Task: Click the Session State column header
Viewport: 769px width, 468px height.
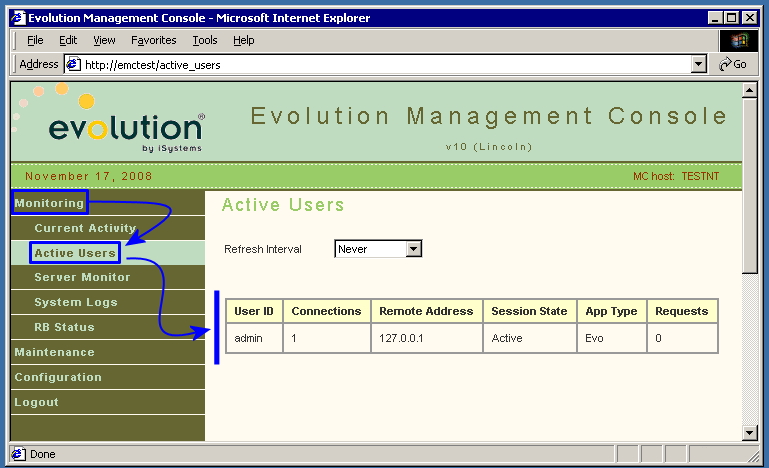Action: (x=529, y=311)
